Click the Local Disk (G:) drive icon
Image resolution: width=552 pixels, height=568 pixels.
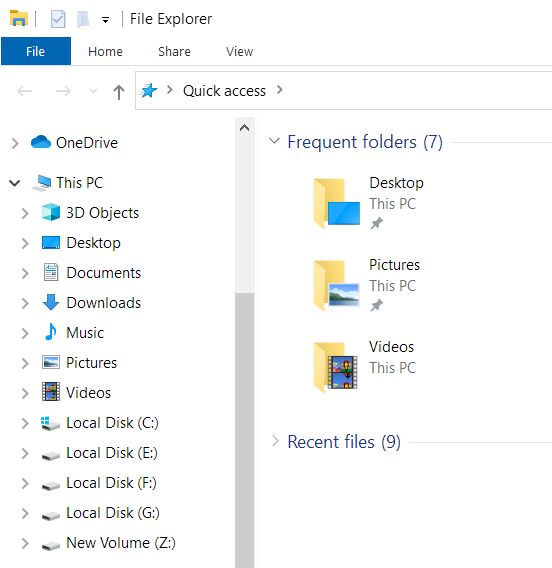pyautogui.click(x=51, y=516)
